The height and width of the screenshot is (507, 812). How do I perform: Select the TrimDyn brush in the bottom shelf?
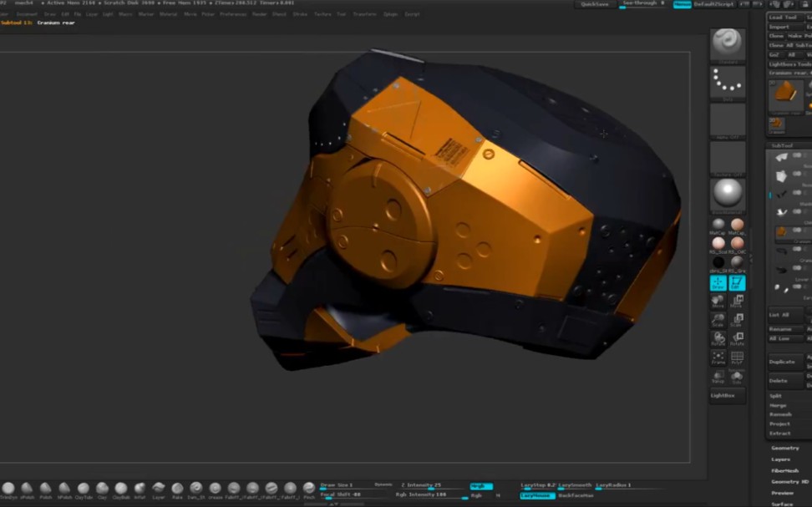[8, 489]
